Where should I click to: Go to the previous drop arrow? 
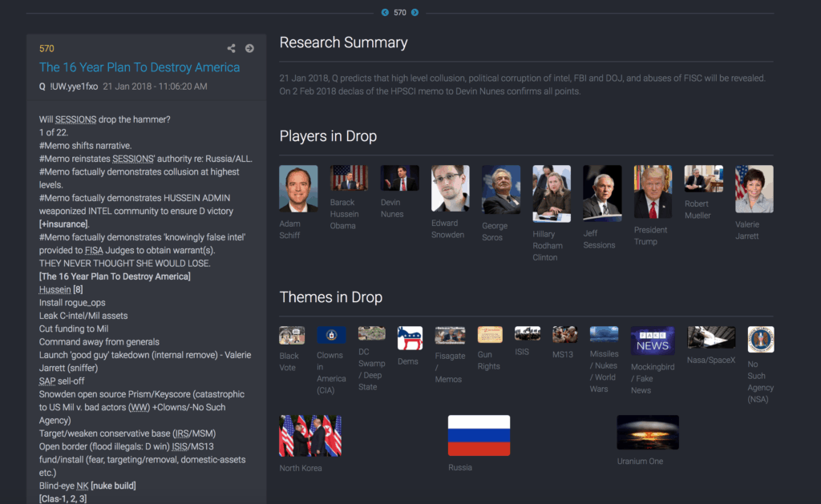(x=385, y=12)
